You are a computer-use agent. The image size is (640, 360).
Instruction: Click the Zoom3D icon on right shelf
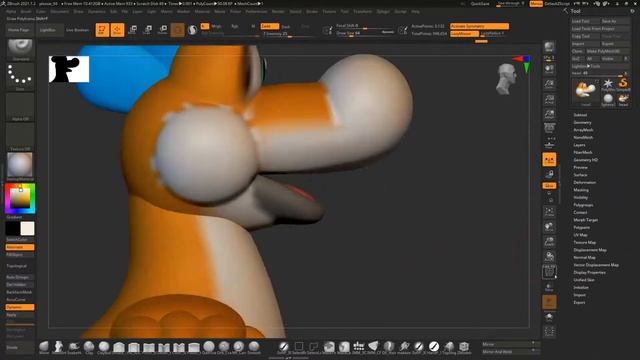click(549, 242)
